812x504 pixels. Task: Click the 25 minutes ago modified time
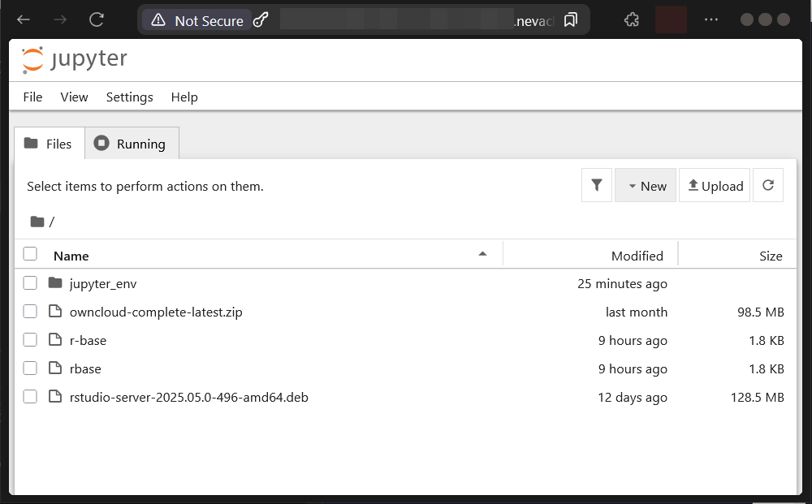coord(622,283)
